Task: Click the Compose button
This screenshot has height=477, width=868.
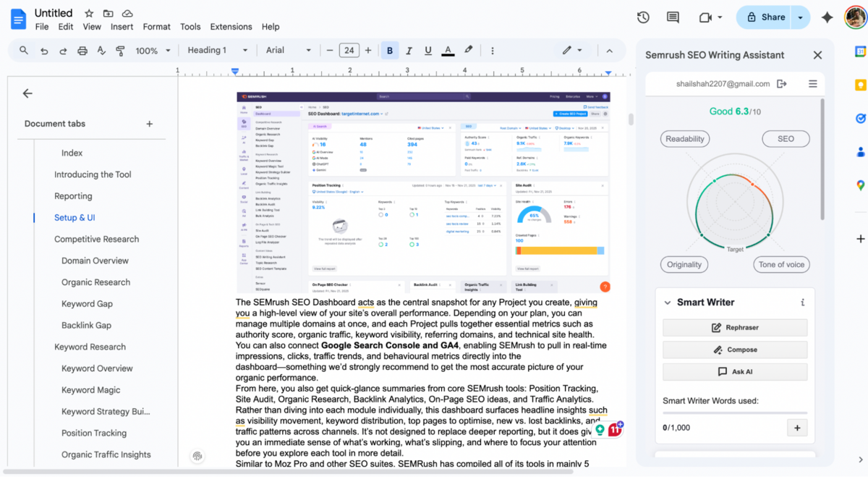Action: (735, 350)
